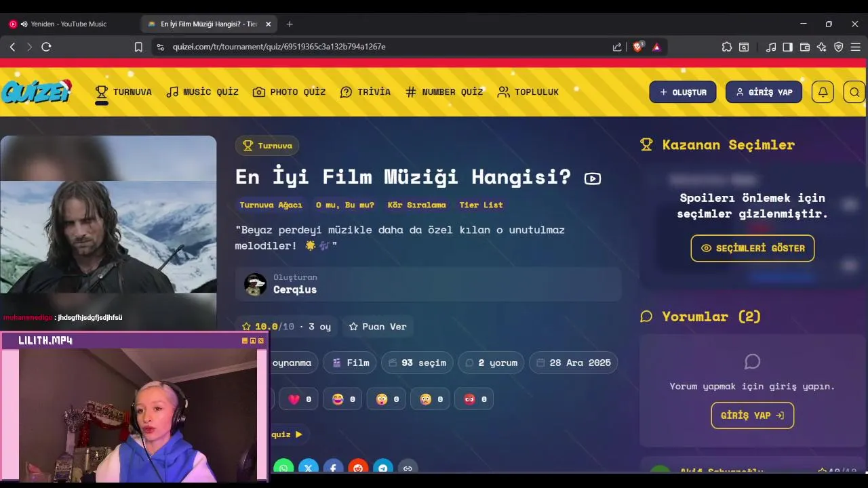
Task: Click the share page icon in address bar
Action: 617,47
